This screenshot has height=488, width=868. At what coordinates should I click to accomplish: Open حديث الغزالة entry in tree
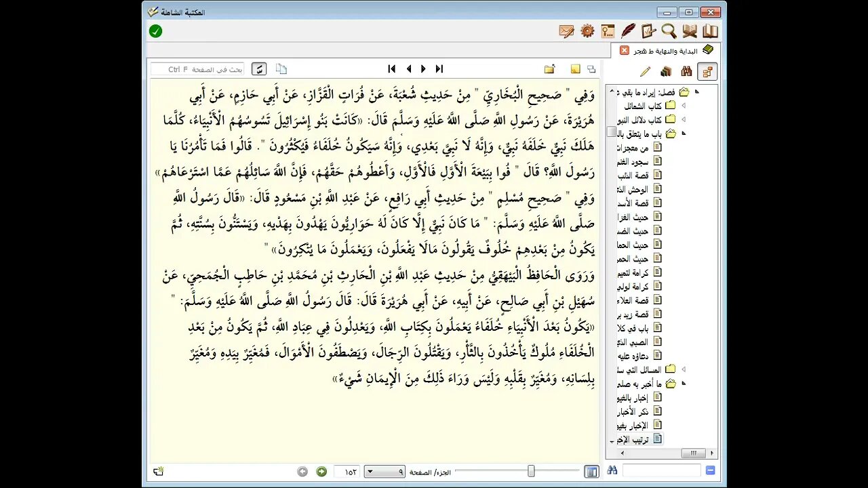639,217
